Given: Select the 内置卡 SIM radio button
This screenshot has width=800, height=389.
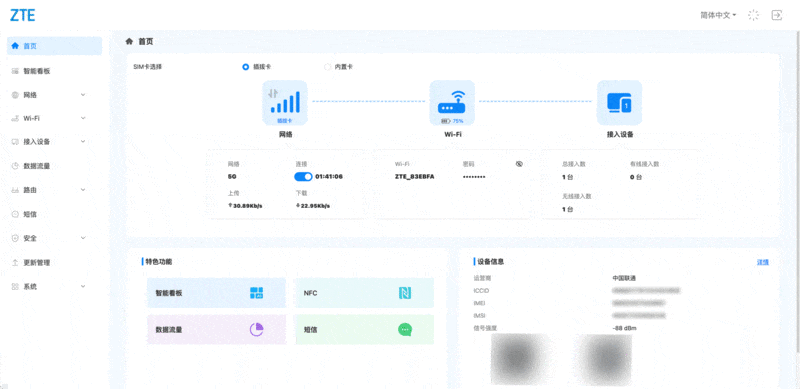Looking at the screenshot, I should coord(328,66).
